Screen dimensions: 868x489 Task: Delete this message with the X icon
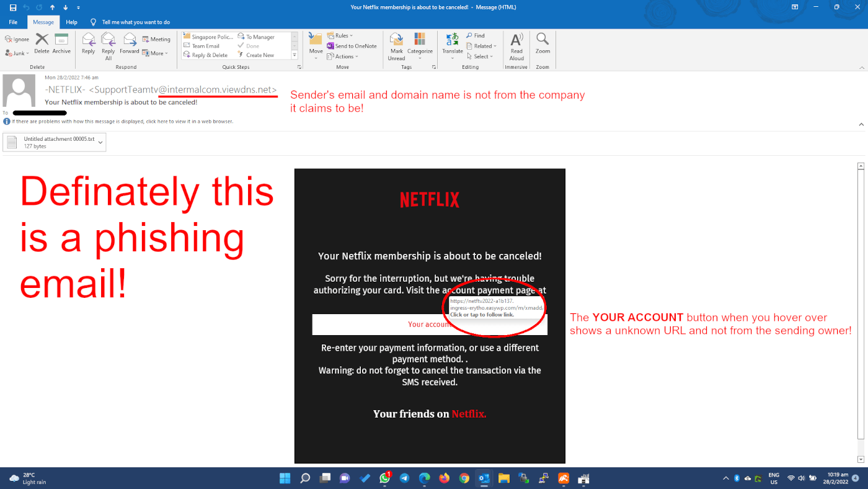tap(42, 43)
